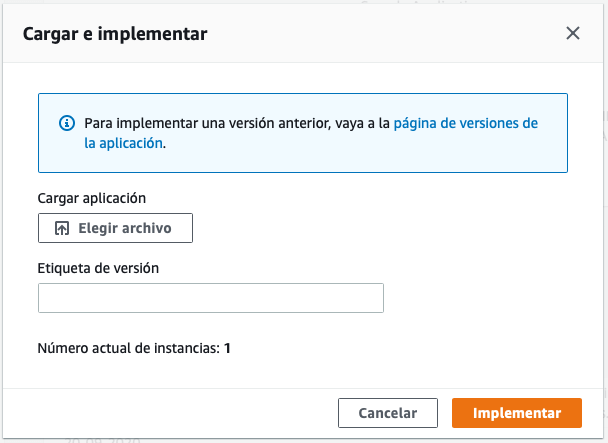This screenshot has width=608, height=443.
Task: Deploy using the orange Implementar button
Action: 517,413
